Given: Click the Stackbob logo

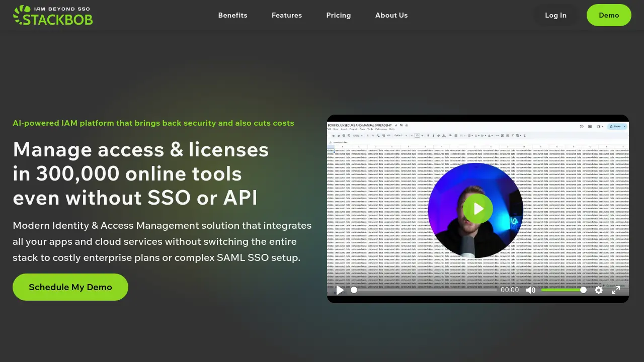Looking at the screenshot, I should 53,15.
